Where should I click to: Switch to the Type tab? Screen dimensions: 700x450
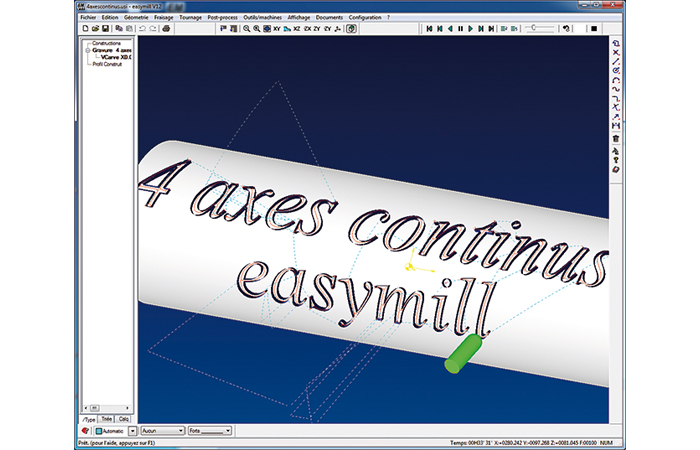point(89,419)
